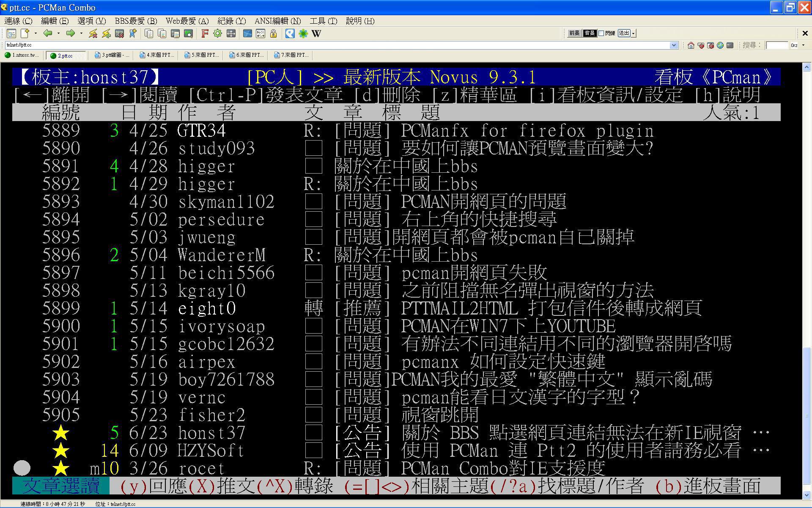
Task: Open the 說明 (H) menu
Action: 360,21
